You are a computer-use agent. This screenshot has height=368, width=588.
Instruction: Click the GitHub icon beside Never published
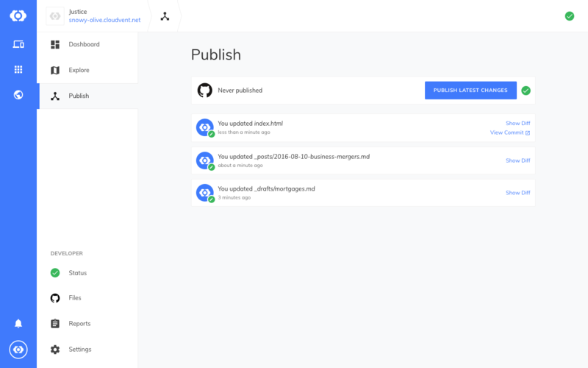click(x=205, y=91)
